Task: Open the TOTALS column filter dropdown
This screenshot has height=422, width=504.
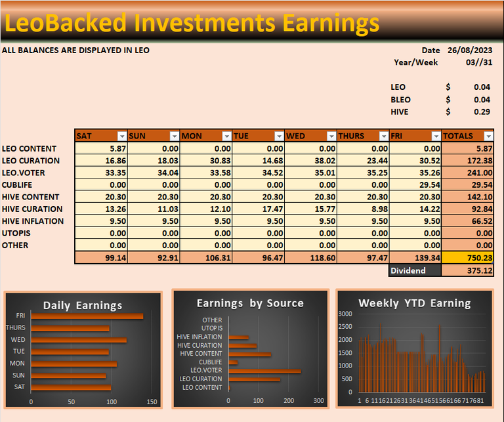Action: pyautogui.click(x=488, y=137)
